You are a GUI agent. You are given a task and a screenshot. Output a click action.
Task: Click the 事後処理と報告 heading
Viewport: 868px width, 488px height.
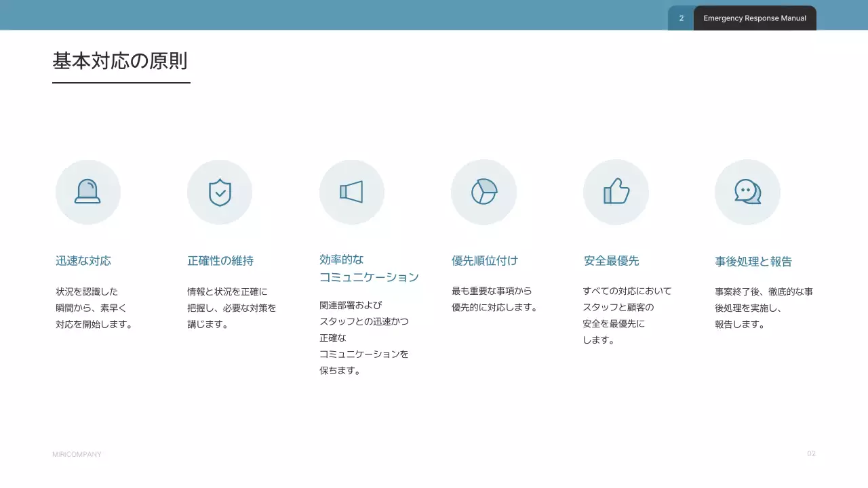coord(753,262)
